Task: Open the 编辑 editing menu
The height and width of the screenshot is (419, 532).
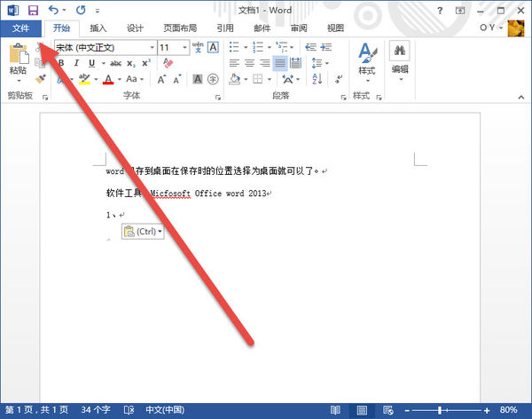Action: (x=400, y=61)
